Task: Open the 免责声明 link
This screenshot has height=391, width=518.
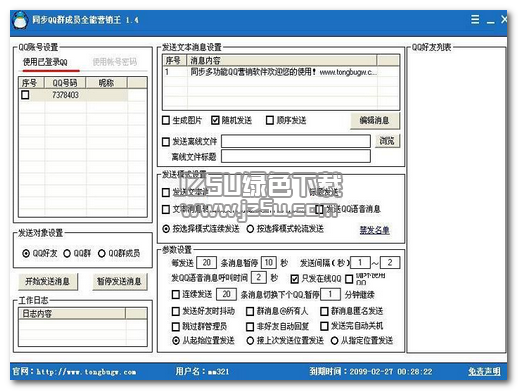Action: (x=484, y=371)
